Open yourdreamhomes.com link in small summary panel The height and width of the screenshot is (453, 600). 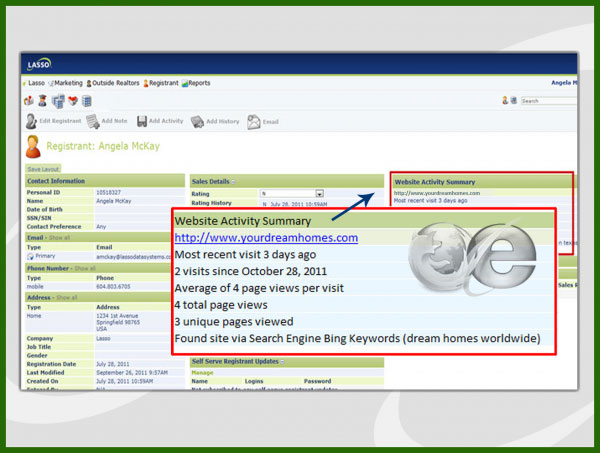click(437, 193)
